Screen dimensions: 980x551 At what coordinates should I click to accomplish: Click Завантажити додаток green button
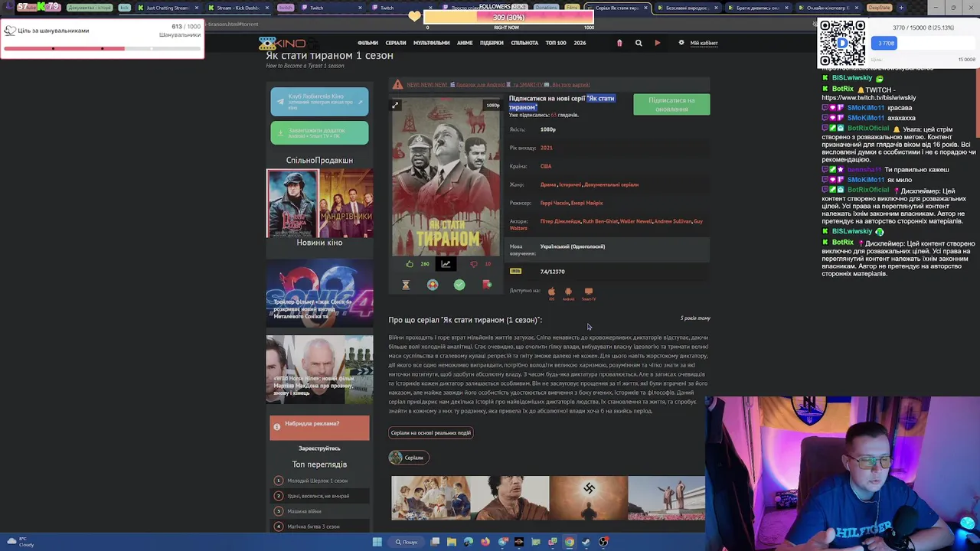click(319, 133)
